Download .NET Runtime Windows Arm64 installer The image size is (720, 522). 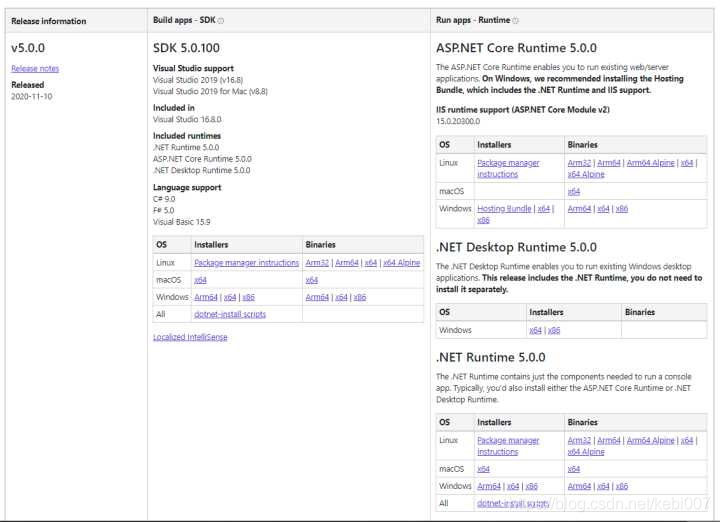(x=489, y=486)
